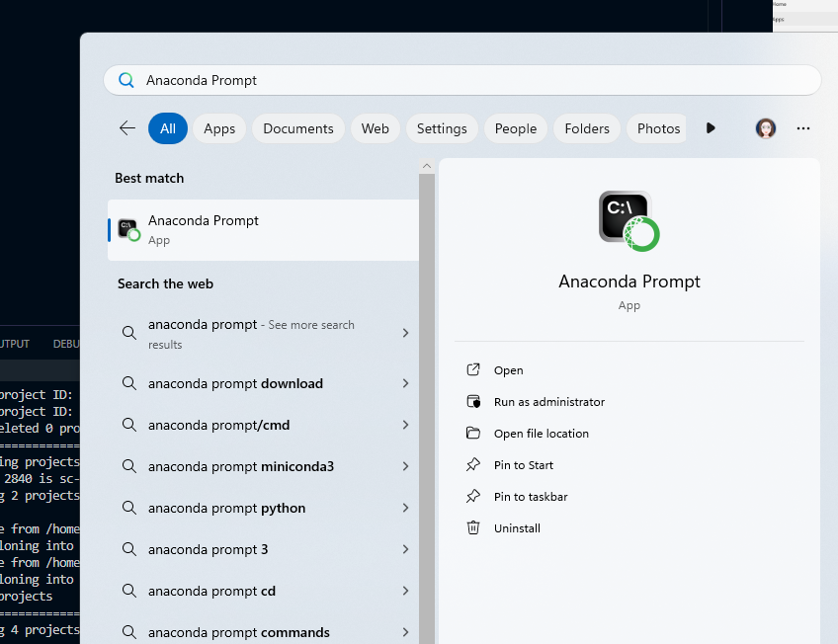Screen dimensions: 838x644
Task: Switch to the Settings filter tab
Action: 442,128
